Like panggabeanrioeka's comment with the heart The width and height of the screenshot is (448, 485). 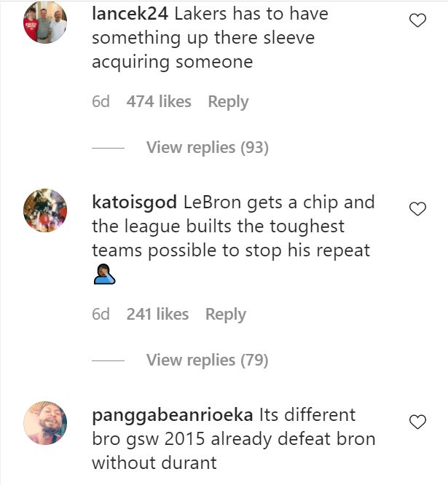(417, 422)
